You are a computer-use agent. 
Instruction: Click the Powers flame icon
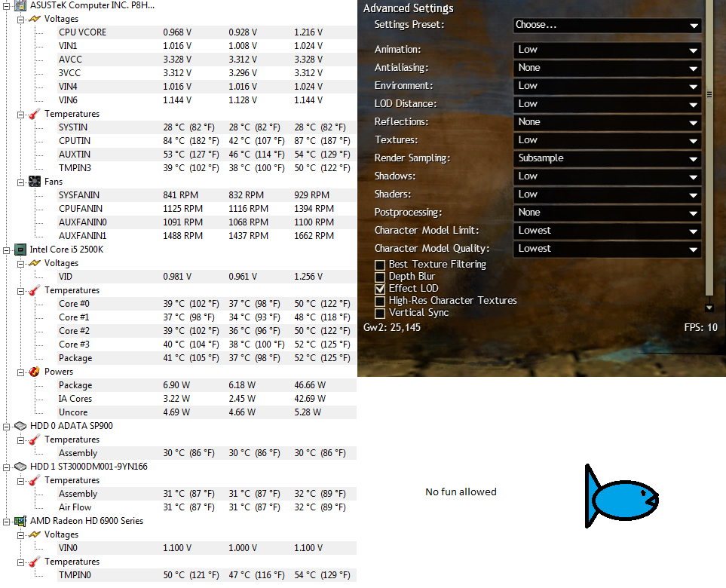click(x=34, y=372)
